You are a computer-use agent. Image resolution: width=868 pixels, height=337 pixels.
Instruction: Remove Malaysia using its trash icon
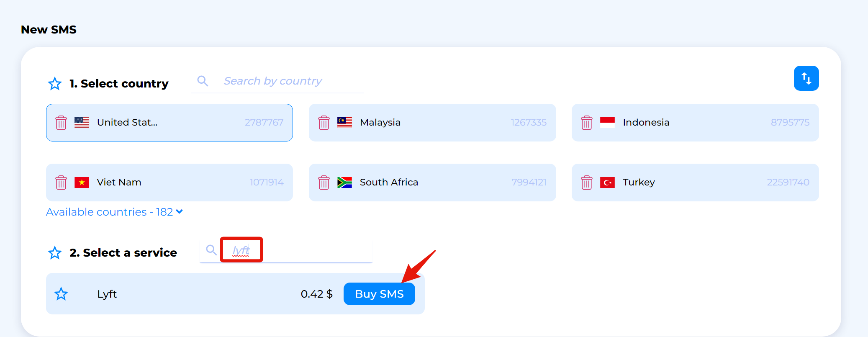pos(324,123)
